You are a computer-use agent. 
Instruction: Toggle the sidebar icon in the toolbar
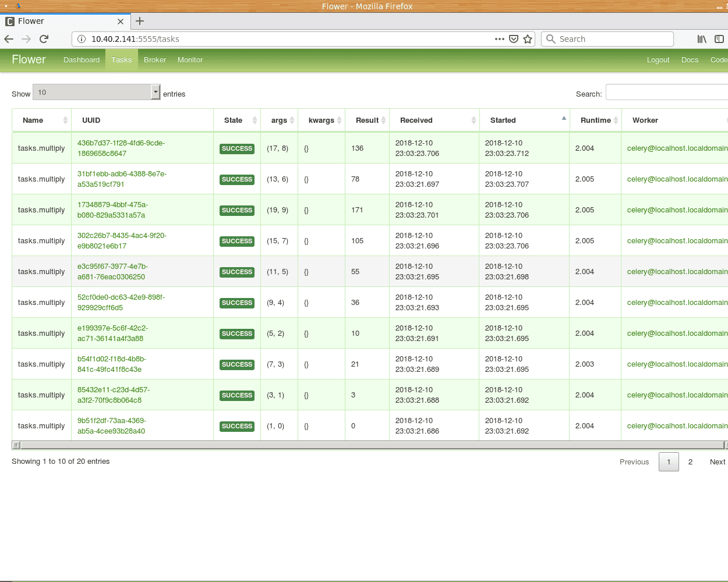coord(719,39)
